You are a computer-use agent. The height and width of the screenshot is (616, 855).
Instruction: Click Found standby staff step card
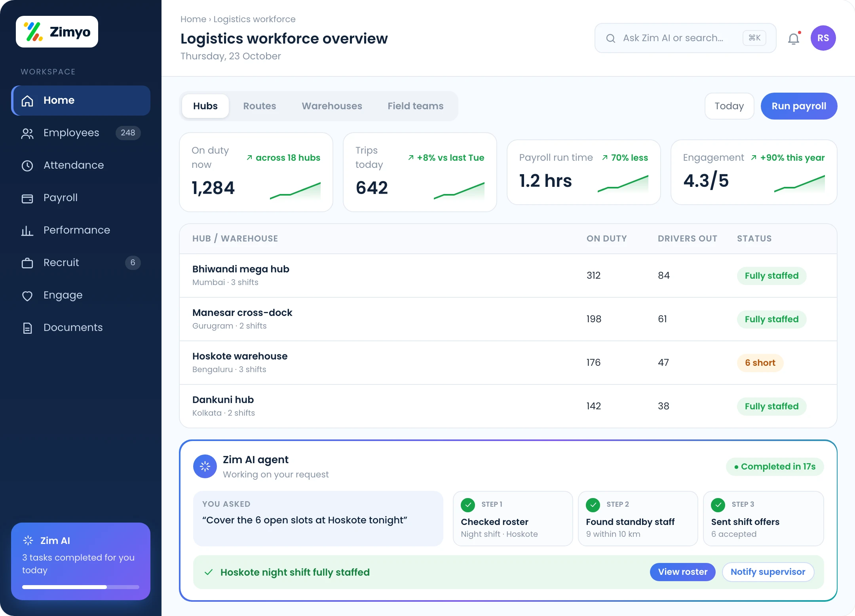(638, 519)
